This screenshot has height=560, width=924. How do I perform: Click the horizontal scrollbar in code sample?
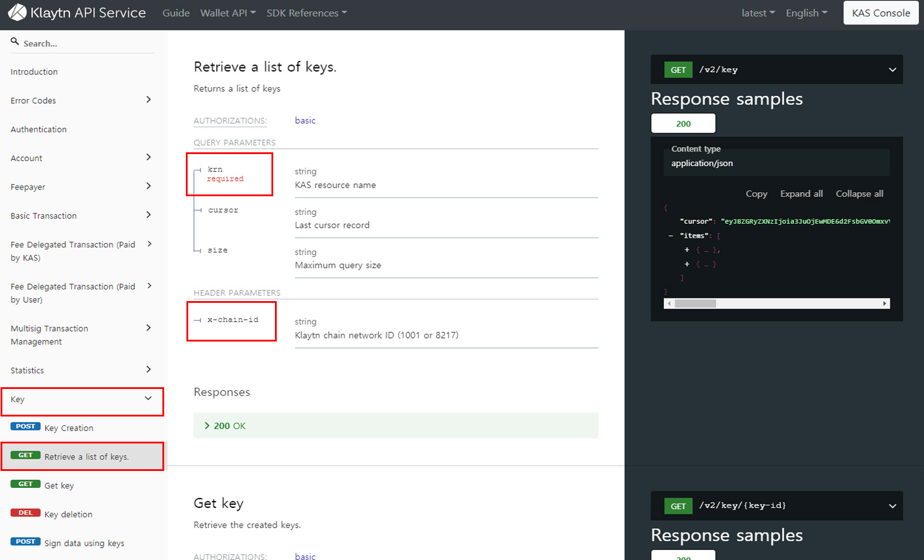click(x=695, y=303)
